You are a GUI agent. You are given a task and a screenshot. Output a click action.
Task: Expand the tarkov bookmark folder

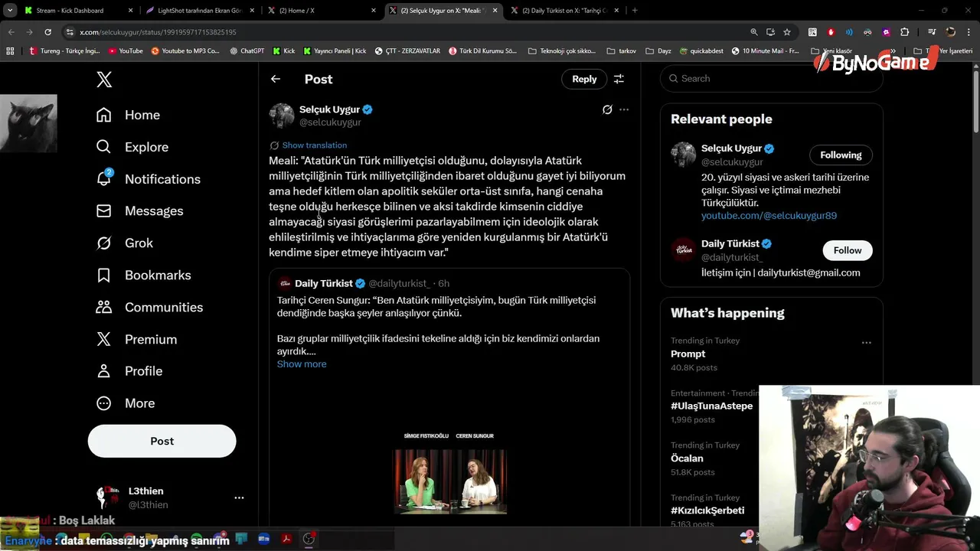pos(622,51)
